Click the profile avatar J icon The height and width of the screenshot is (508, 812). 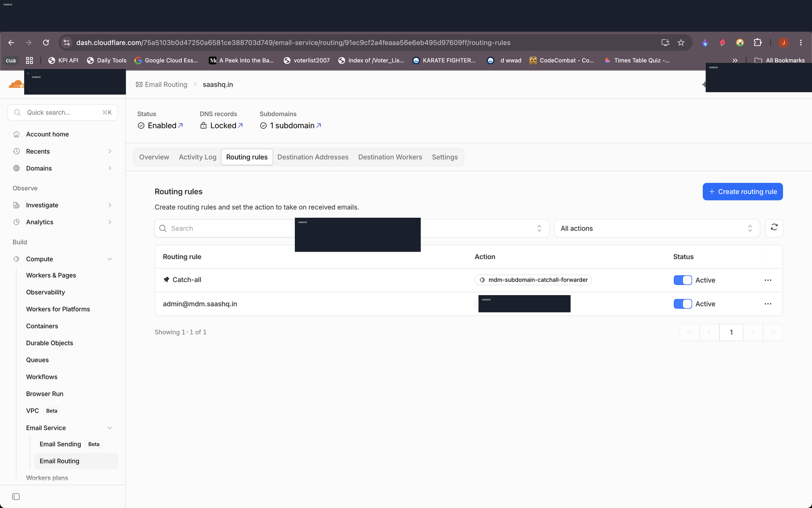(x=783, y=43)
